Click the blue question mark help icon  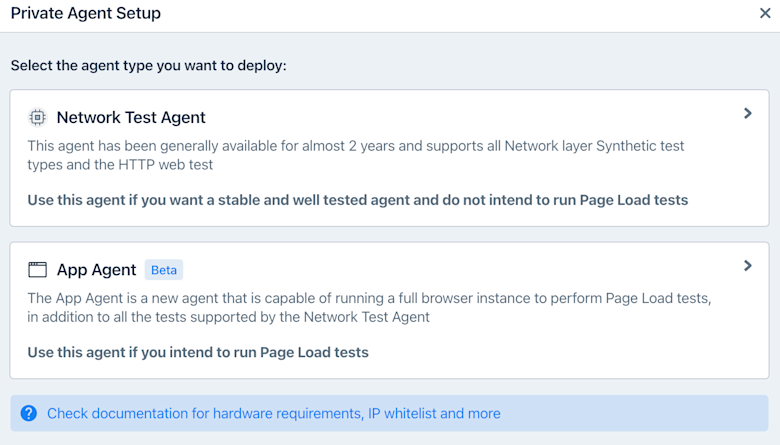[x=28, y=413]
